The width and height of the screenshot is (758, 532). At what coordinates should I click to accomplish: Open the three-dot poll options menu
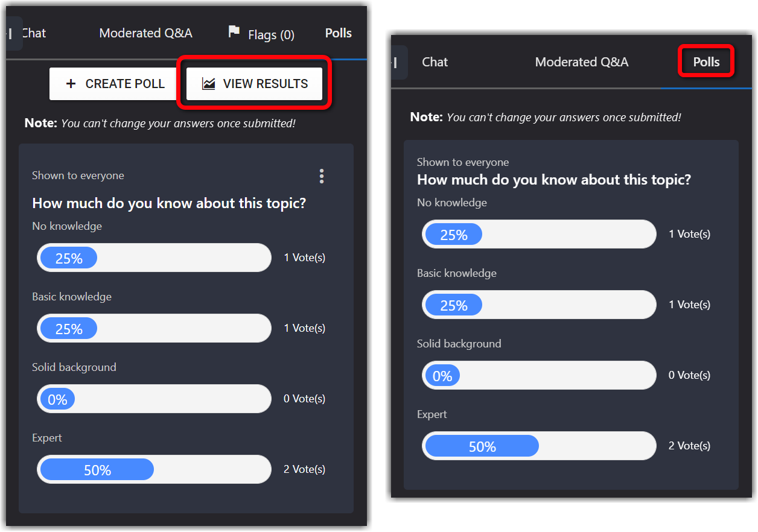pos(322,176)
